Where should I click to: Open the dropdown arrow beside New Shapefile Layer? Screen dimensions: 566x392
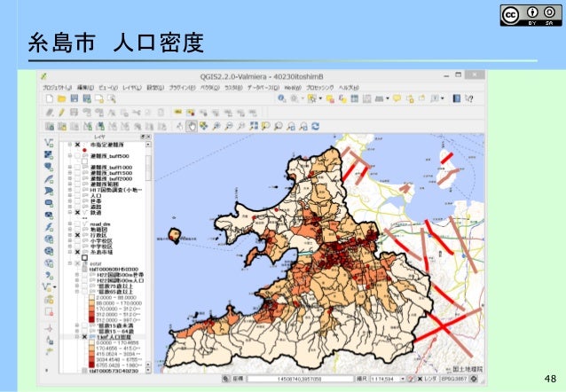[x=54, y=287]
